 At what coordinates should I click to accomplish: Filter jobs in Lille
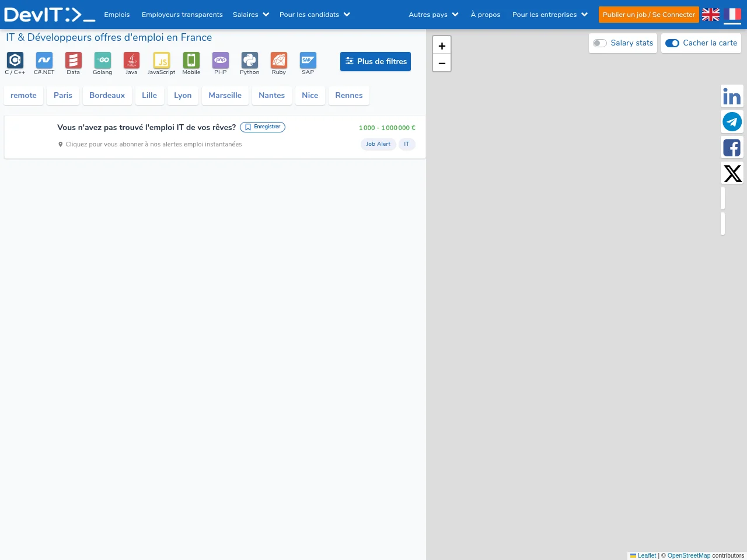(149, 95)
